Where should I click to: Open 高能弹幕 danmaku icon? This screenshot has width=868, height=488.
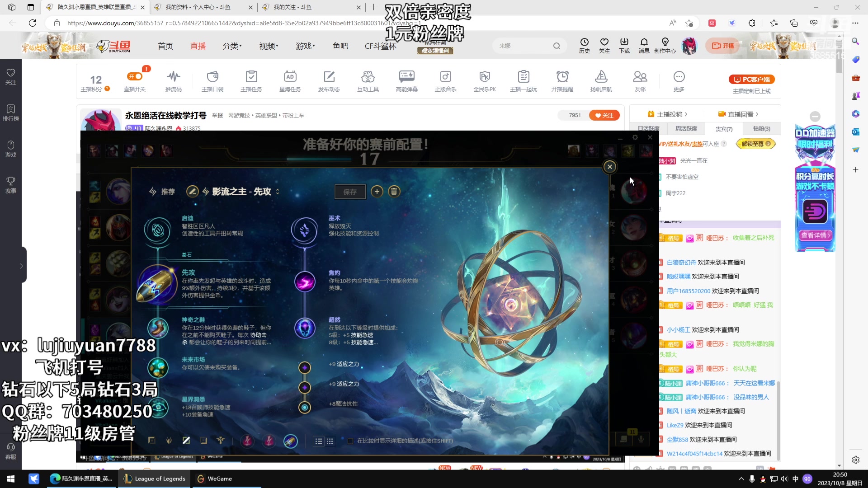pyautogui.click(x=407, y=81)
